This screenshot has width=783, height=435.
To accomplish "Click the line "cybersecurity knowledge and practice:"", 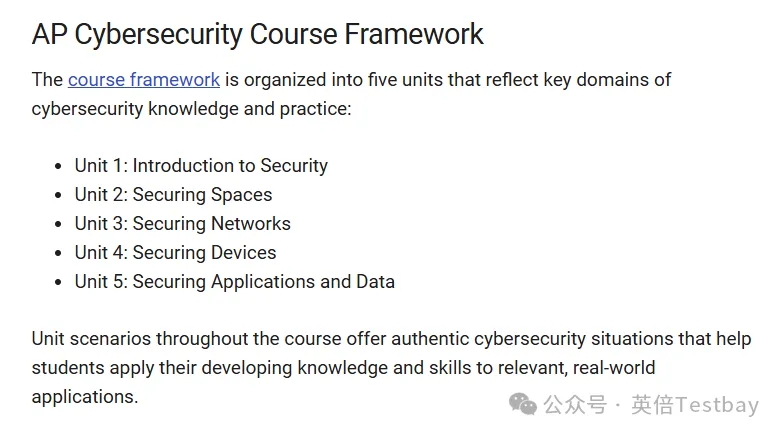I will click(191, 108).
